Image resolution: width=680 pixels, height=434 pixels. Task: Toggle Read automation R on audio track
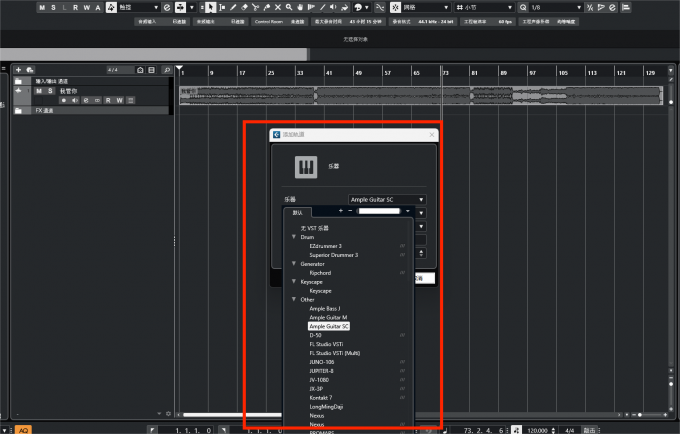(x=108, y=101)
